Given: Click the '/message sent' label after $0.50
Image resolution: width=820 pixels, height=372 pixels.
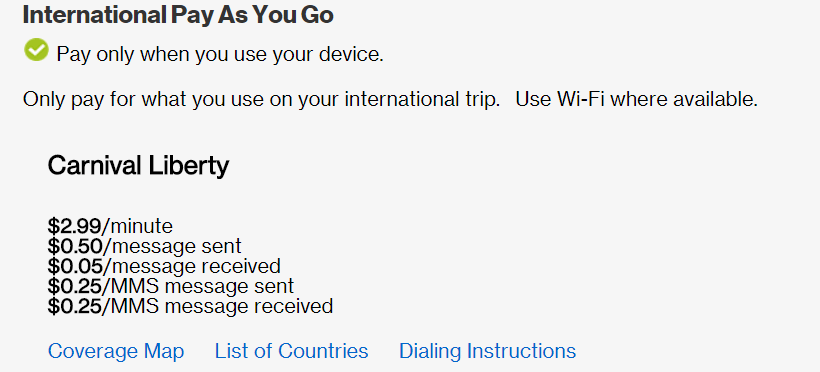Looking at the screenshot, I should pyautogui.click(x=172, y=246).
